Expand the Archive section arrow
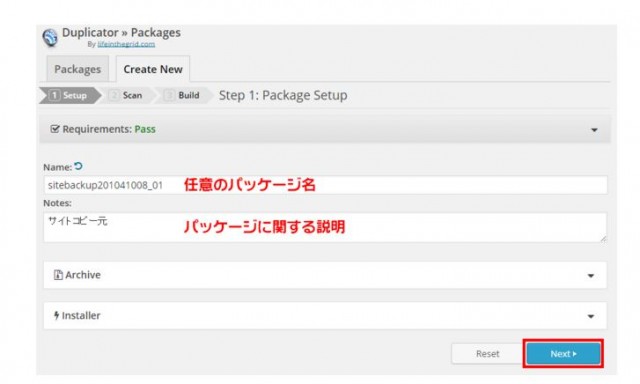Screen dimensions: 640x384 (591, 275)
